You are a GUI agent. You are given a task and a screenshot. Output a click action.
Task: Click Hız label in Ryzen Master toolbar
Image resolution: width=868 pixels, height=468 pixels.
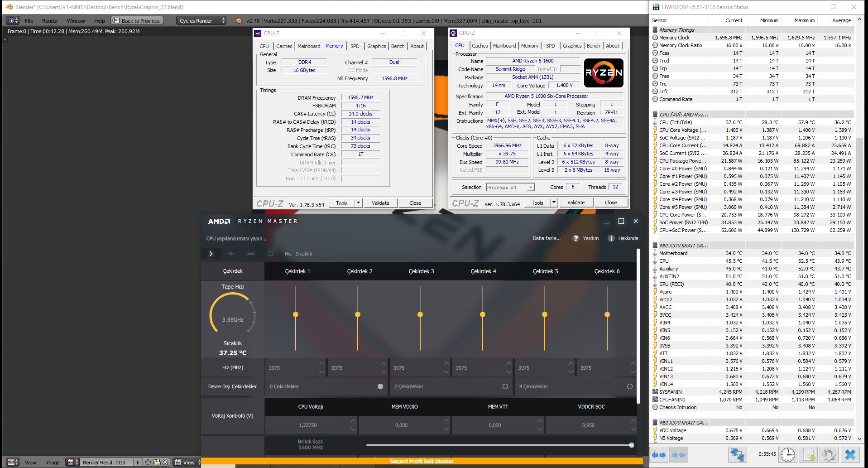point(288,254)
